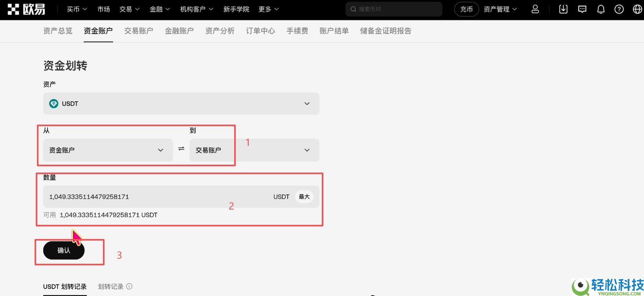Switch to the 资金账户 tab
This screenshot has width=644, height=296.
pyautogui.click(x=98, y=31)
